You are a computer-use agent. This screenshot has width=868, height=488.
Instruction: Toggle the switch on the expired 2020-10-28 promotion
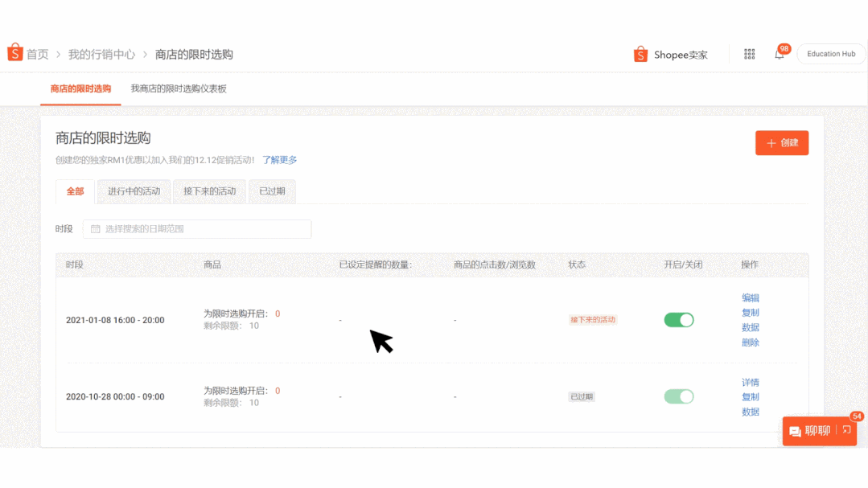click(678, 396)
